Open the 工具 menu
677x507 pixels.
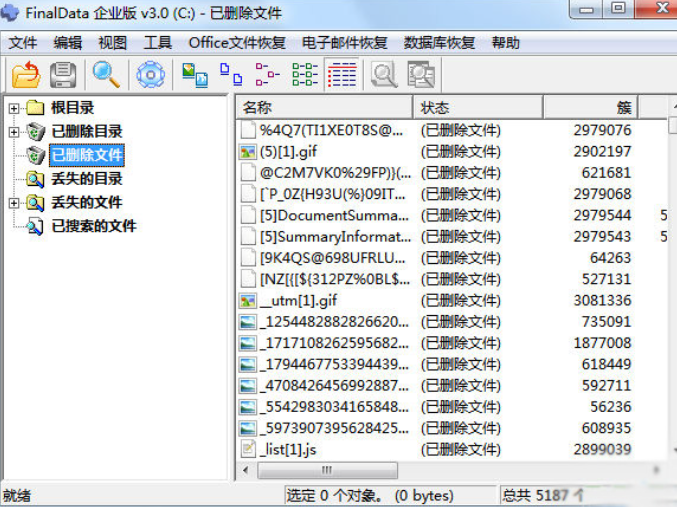click(x=158, y=43)
